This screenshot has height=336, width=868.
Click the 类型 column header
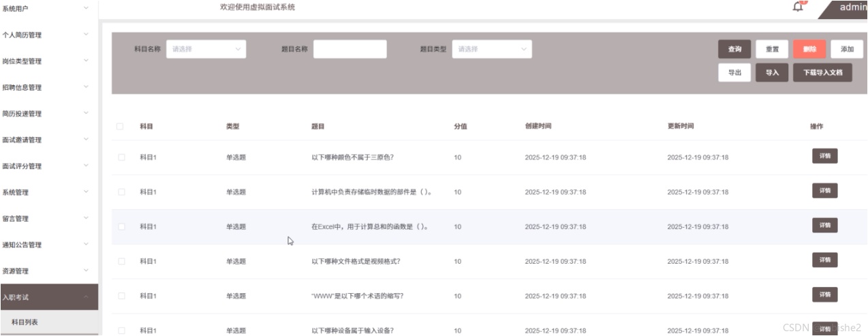pyautogui.click(x=233, y=126)
